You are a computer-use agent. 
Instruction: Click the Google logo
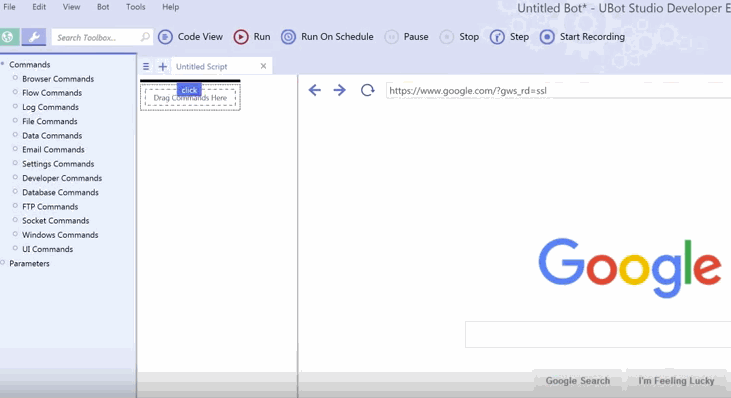[630, 268]
